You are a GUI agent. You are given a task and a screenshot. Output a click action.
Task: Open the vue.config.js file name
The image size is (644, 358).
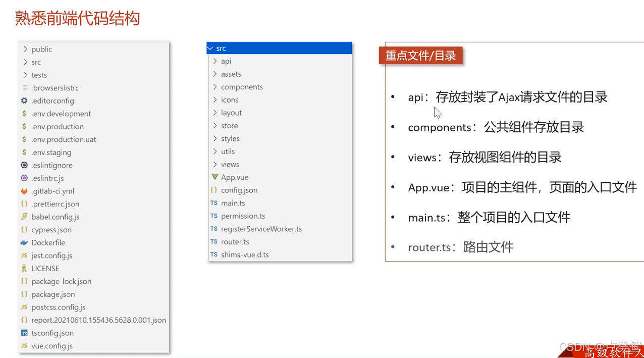52,346
